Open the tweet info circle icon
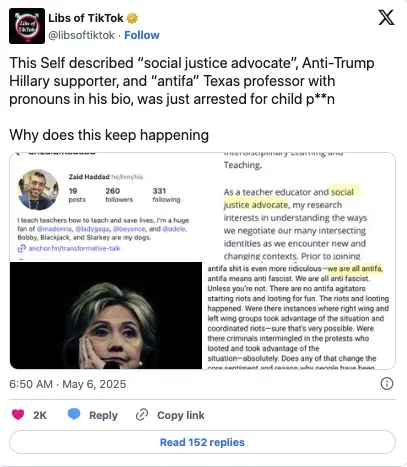 387,384
